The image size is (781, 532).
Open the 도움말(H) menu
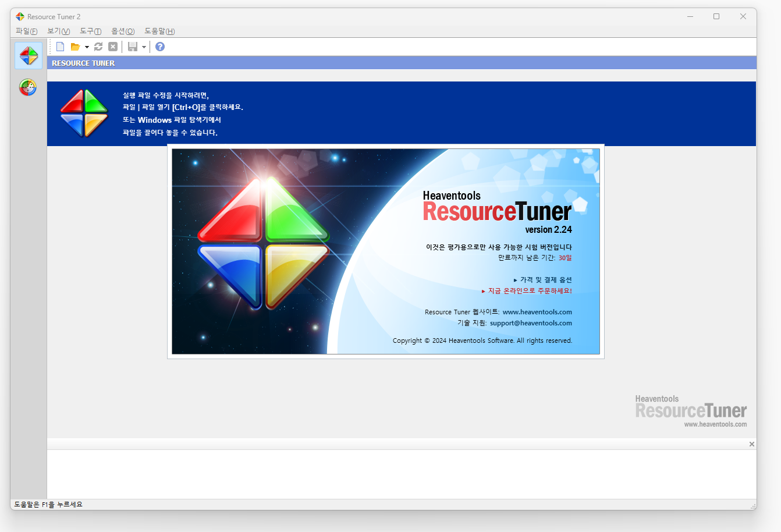coord(159,31)
